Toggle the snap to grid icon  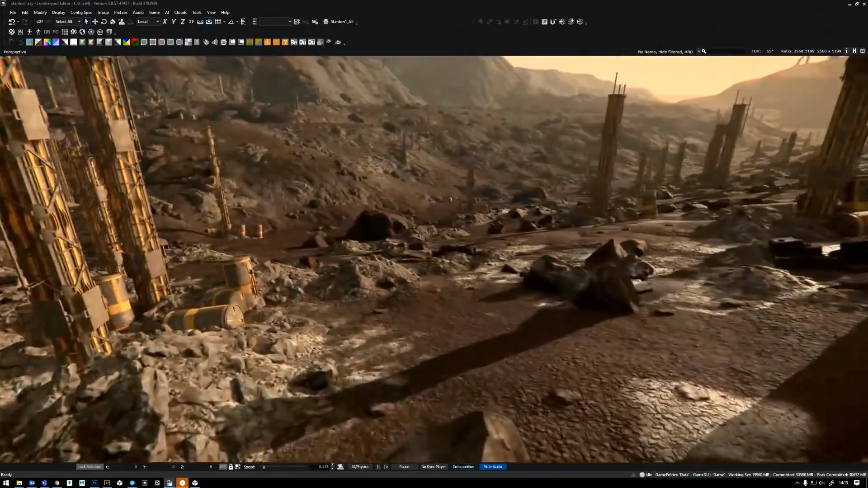coord(218,22)
